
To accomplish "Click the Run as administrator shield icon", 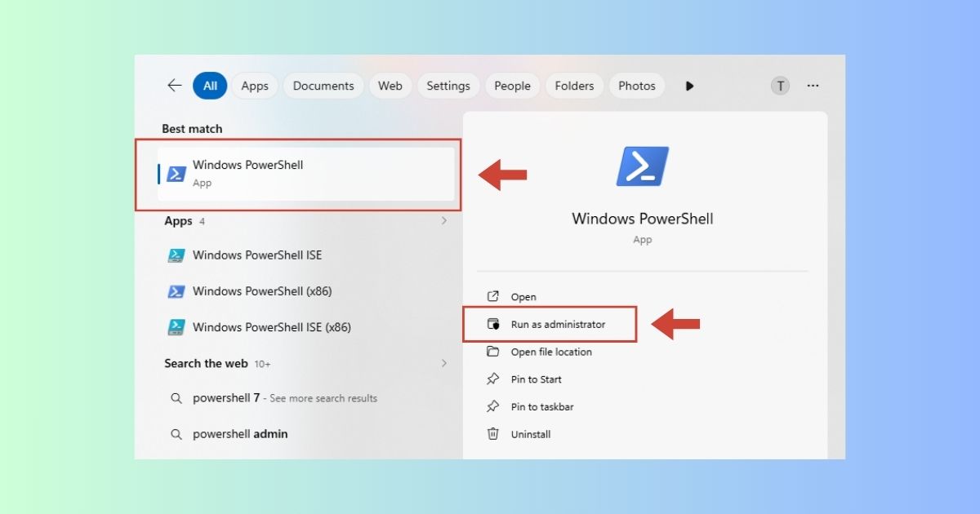I will [493, 324].
